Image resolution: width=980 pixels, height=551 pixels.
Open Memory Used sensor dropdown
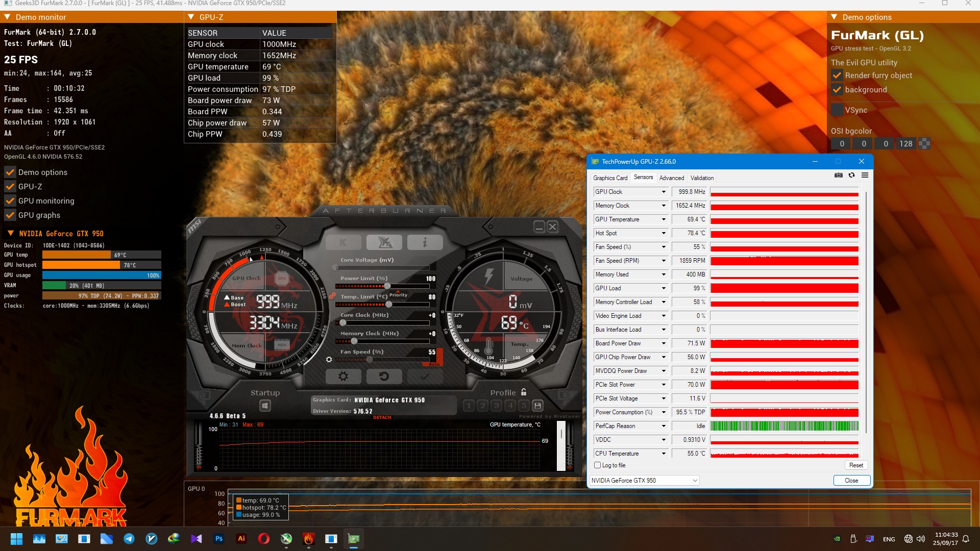click(664, 274)
